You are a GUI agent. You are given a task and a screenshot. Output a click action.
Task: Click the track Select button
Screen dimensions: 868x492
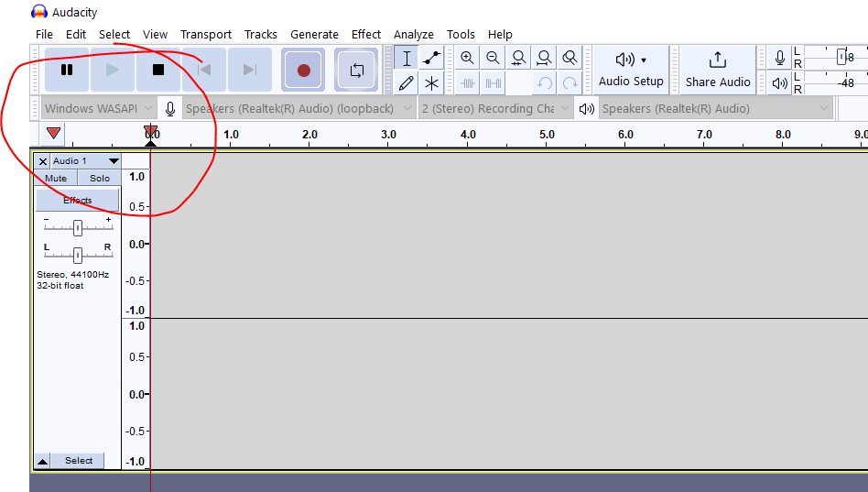pyautogui.click(x=79, y=461)
